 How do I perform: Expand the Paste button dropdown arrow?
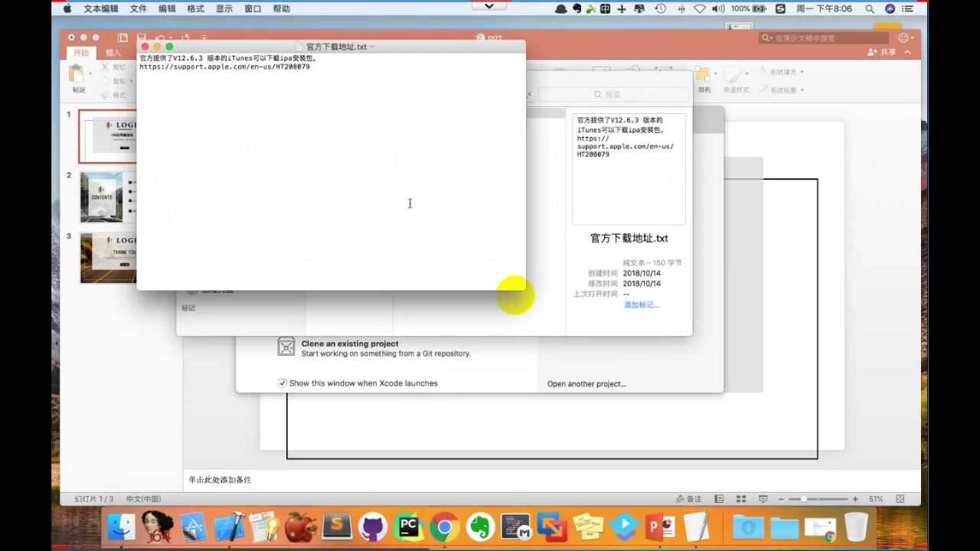90,73
